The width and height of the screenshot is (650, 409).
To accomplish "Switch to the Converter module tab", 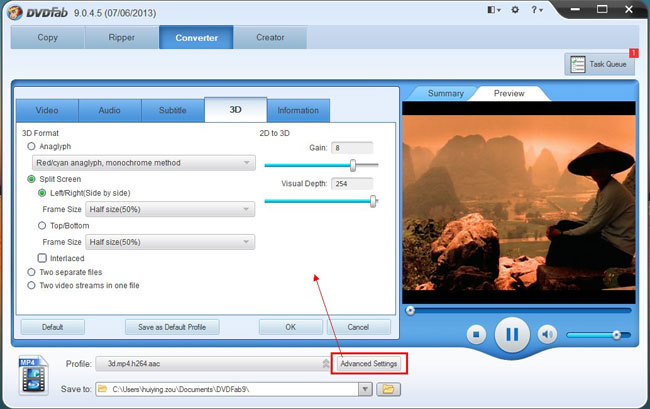I will (x=196, y=37).
